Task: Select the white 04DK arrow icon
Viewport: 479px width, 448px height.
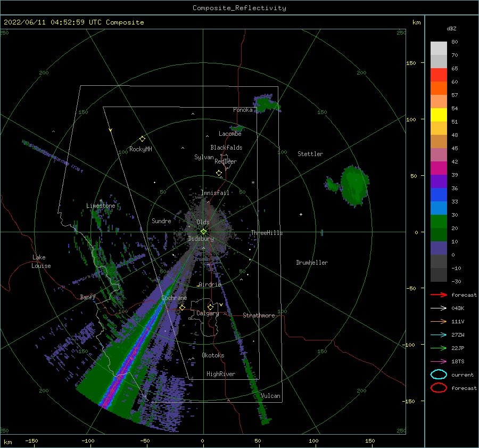Action: click(439, 308)
